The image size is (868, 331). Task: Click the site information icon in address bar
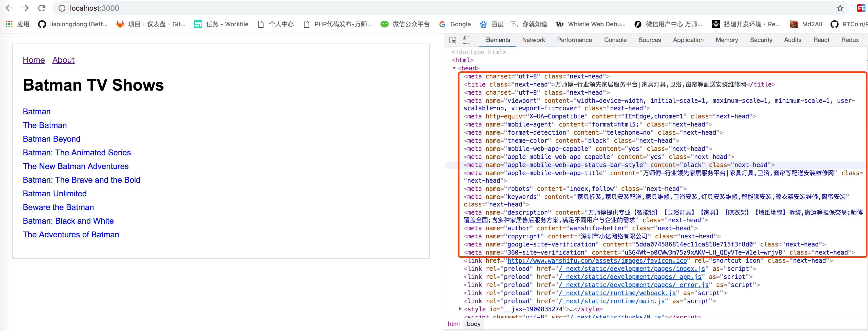click(x=62, y=8)
